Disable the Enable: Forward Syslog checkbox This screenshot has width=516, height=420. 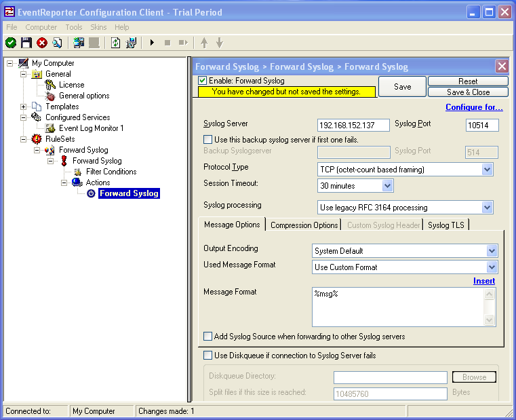tap(202, 81)
